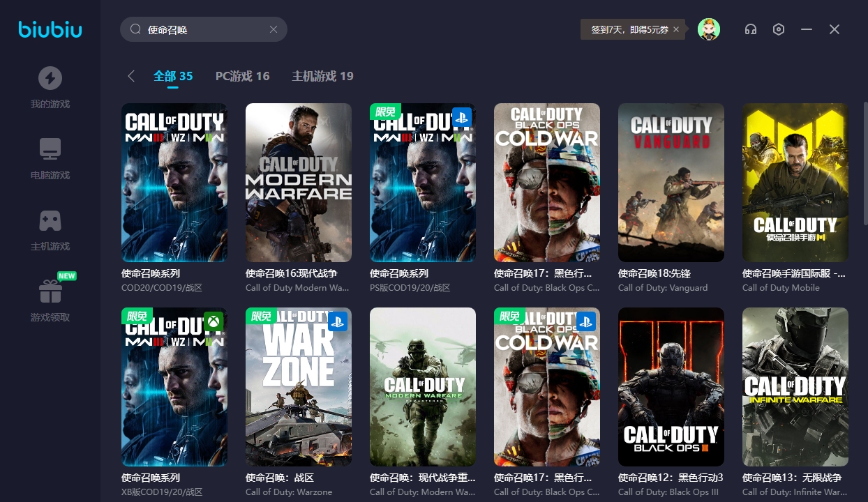This screenshot has height=502, width=868.
Task: Open PC games monitor icon in sidebar
Action: coord(50,149)
